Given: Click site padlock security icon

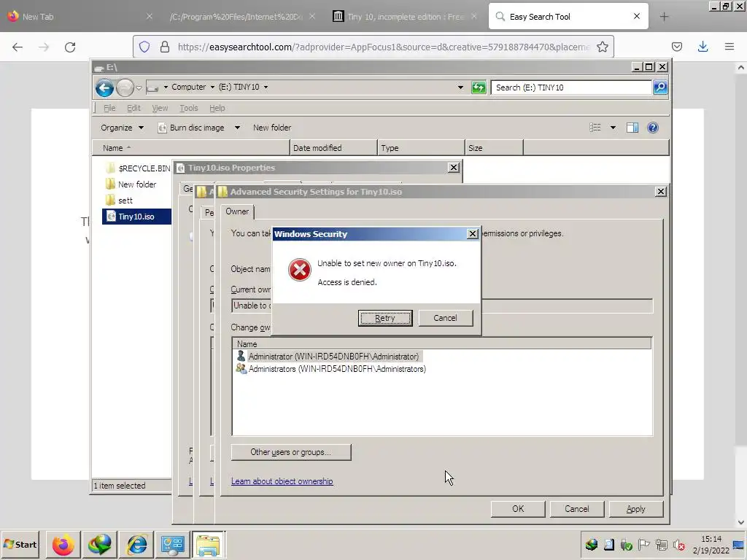Looking at the screenshot, I should click(x=165, y=47).
